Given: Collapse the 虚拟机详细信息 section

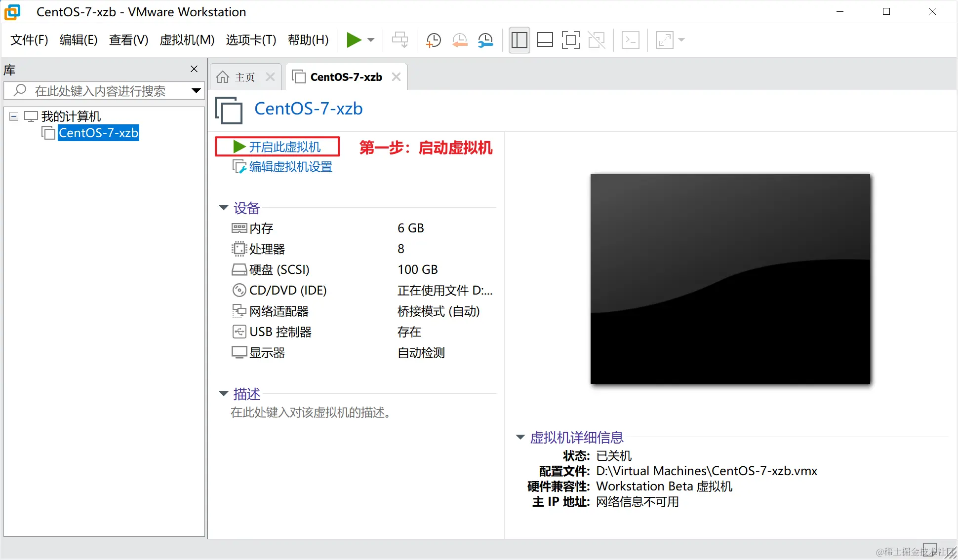Looking at the screenshot, I should click(x=520, y=437).
